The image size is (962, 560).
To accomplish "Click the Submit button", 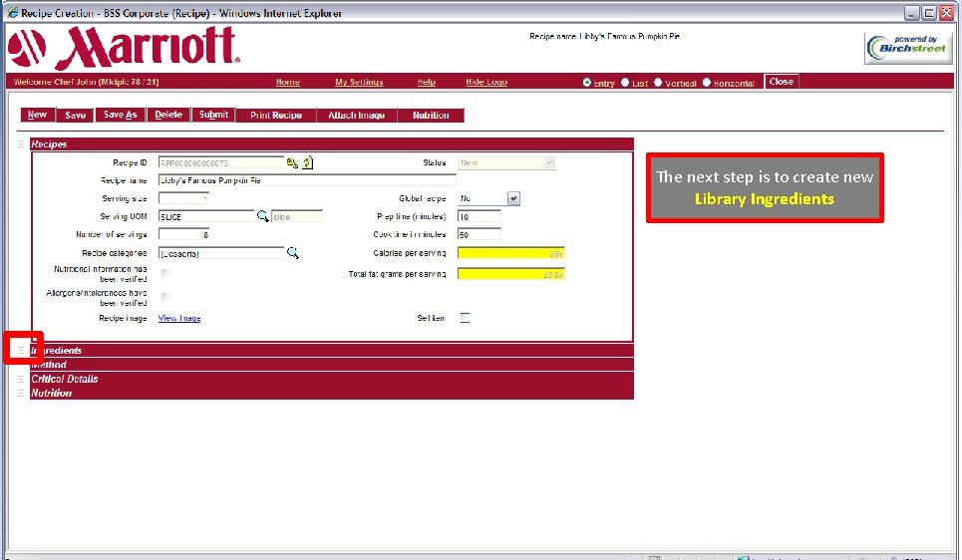I will (213, 115).
